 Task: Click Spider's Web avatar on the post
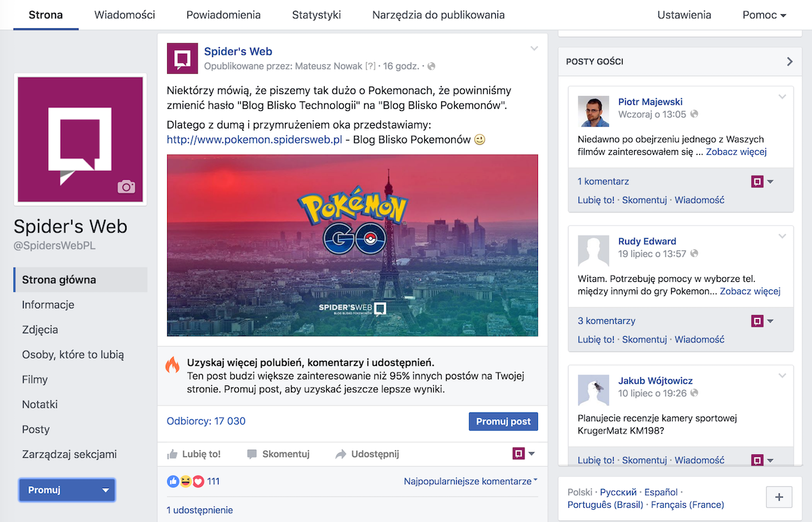click(x=183, y=58)
